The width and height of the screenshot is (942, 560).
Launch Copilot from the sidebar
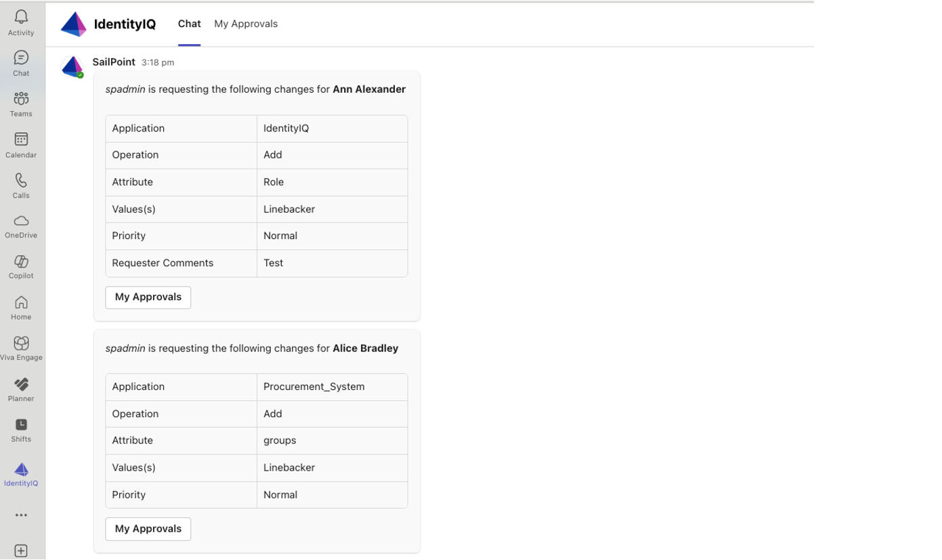point(21,266)
